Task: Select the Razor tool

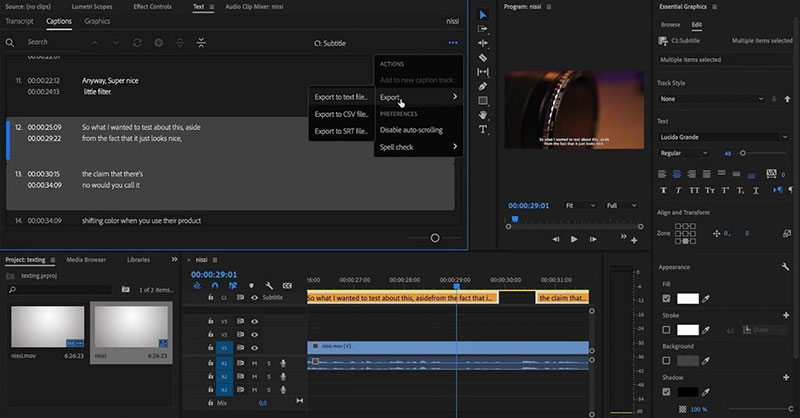Action: pyautogui.click(x=483, y=58)
